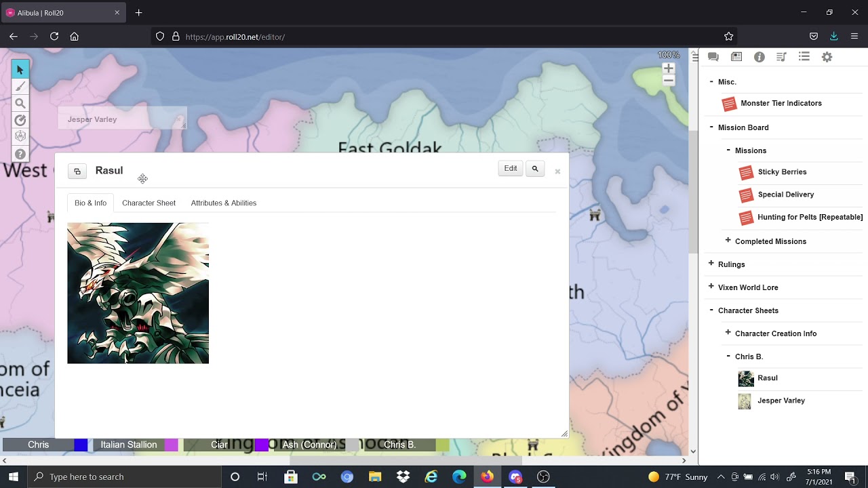Open the dice rolling tool
The width and height of the screenshot is (868, 488).
pyautogui.click(x=20, y=137)
